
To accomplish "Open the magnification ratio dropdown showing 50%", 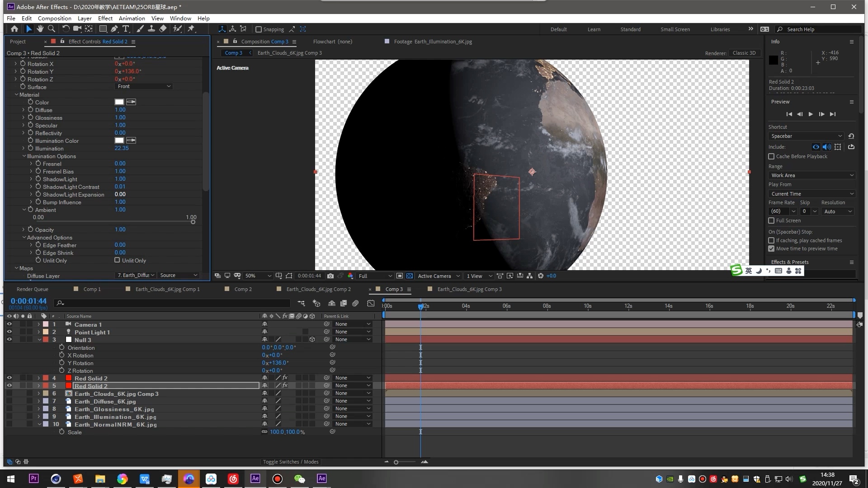I will click(x=258, y=276).
